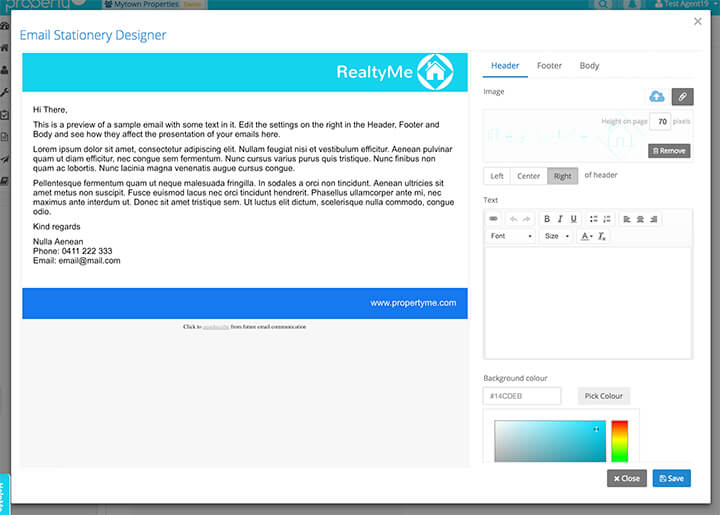Redo the last text edit
720x515 pixels.
click(526, 219)
